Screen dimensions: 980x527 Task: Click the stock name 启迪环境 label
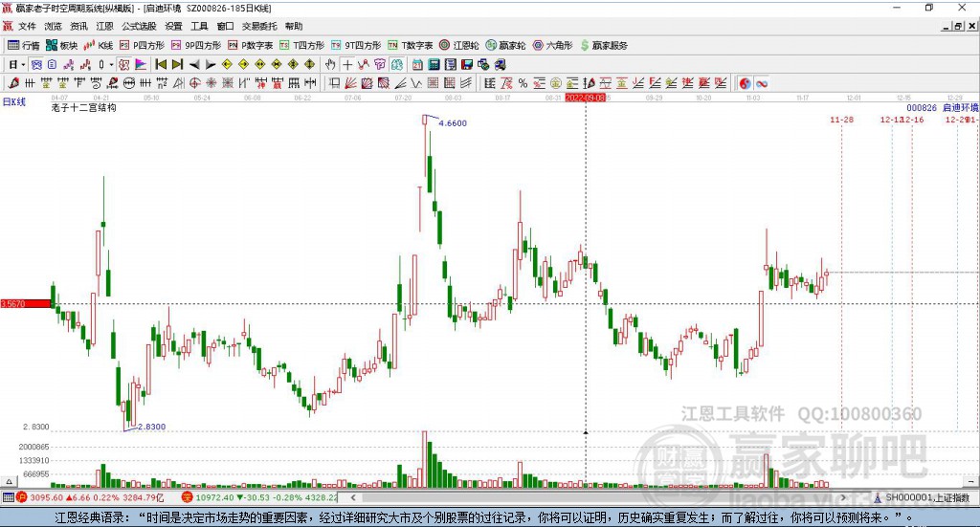(x=961, y=107)
